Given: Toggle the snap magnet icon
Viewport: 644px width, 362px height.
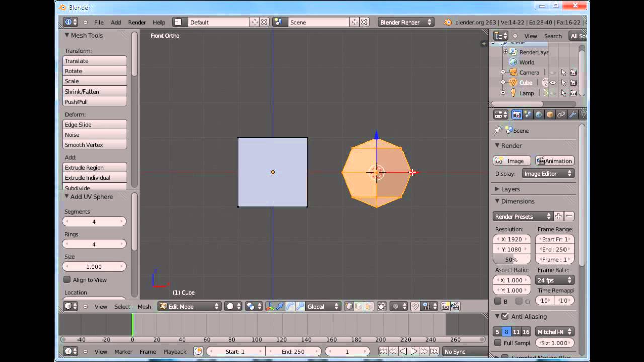Looking at the screenshot, I should pos(415,306).
